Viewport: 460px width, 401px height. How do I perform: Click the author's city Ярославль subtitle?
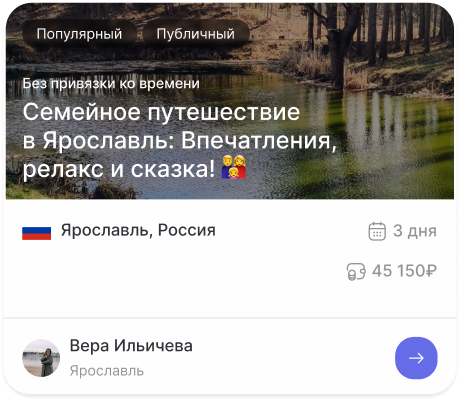coord(107,371)
